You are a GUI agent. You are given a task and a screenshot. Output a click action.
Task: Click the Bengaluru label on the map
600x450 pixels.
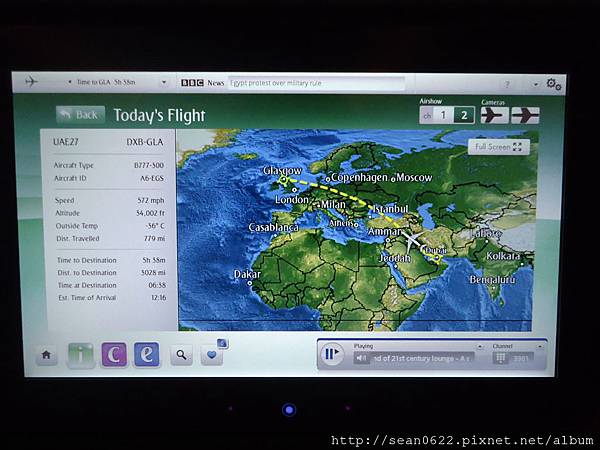[492, 280]
